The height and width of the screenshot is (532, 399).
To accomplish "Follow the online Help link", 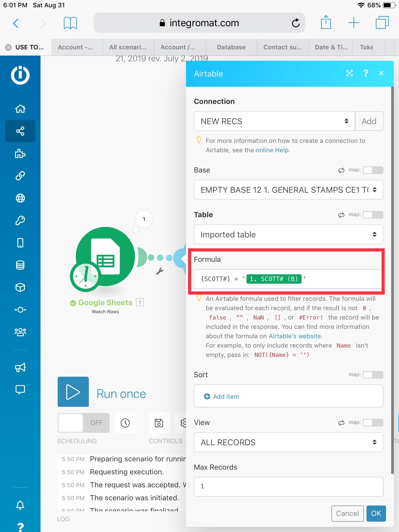I will tap(272, 150).
